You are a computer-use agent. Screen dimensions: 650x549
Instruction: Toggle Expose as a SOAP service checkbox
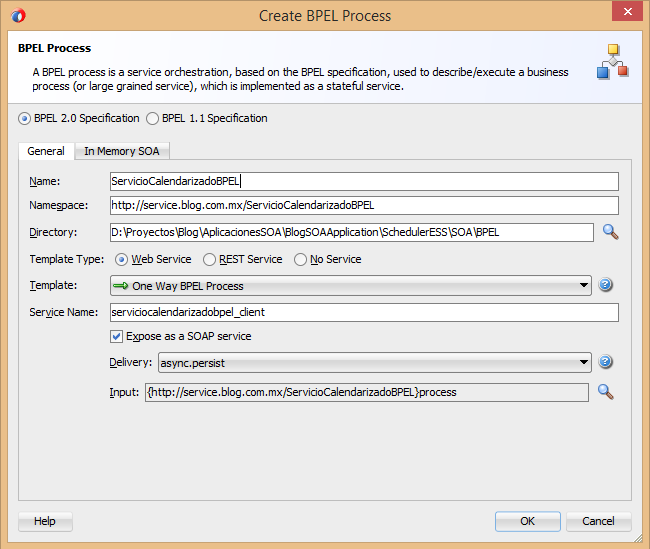pyautogui.click(x=117, y=336)
